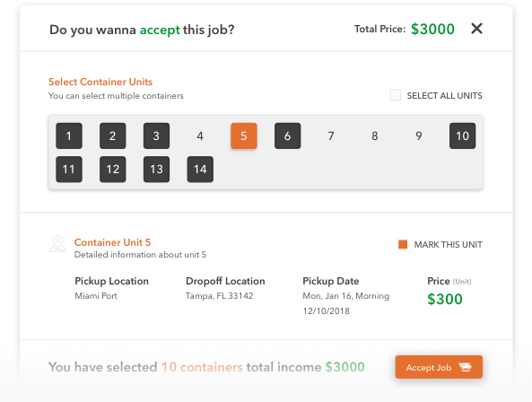Image resolution: width=532 pixels, height=402 pixels.
Task: Deselect container unit 6
Action: [x=287, y=135]
